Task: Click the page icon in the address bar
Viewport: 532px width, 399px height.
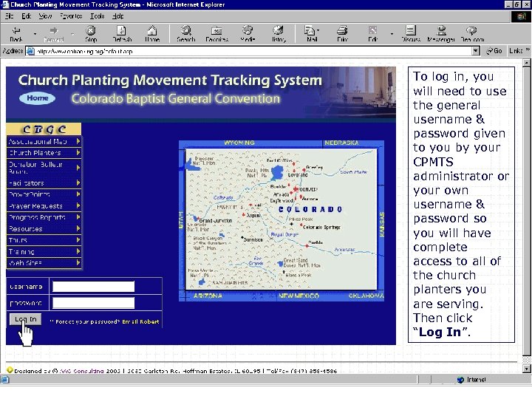Action: [30, 51]
